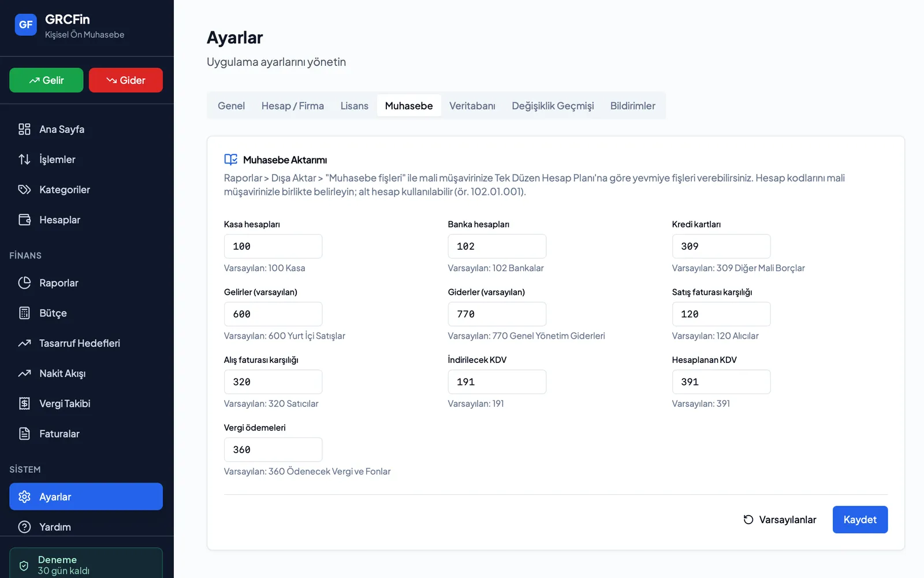The image size is (924, 578).
Task: Save settings with Kaydet button
Action: [860, 520]
